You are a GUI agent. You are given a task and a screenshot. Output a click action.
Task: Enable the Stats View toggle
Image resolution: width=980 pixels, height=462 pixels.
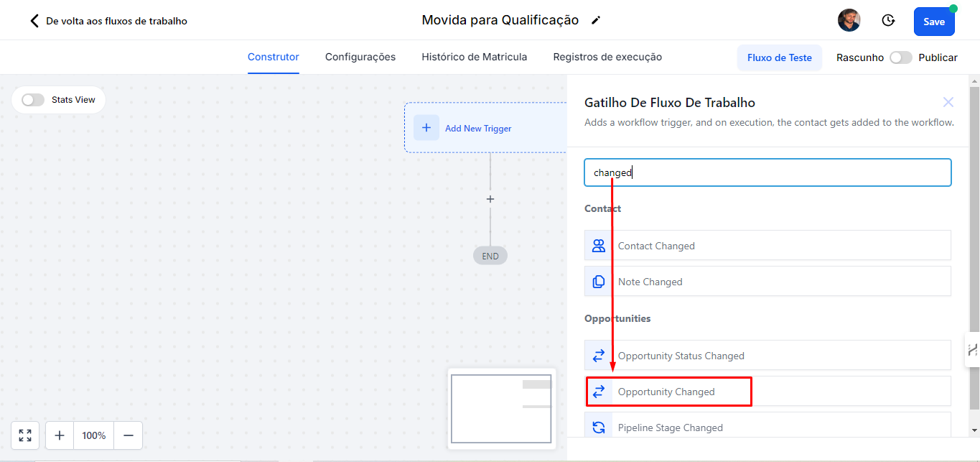pos(33,100)
